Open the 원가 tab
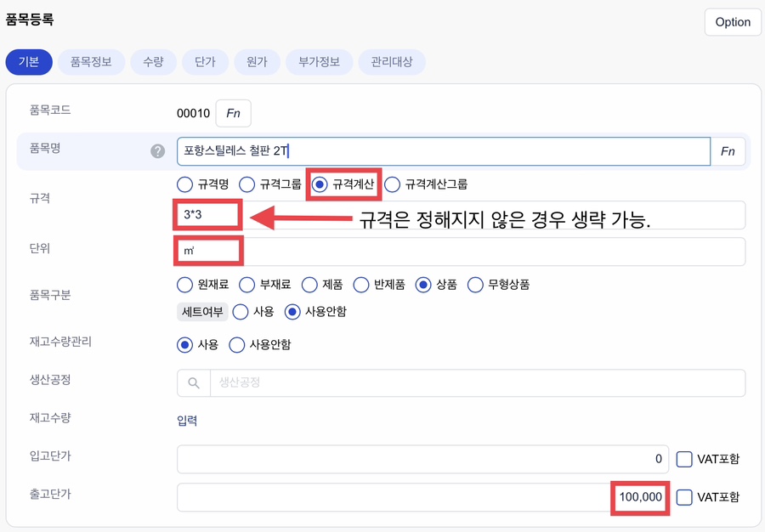This screenshot has height=532, width=765. (257, 62)
